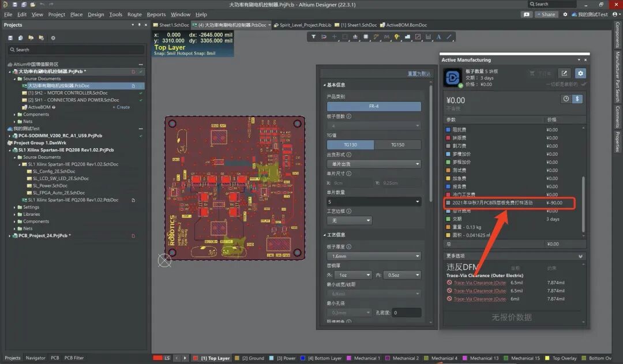Select the place line tool icon
This screenshot has height=364, width=623.
click(x=449, y=36)
